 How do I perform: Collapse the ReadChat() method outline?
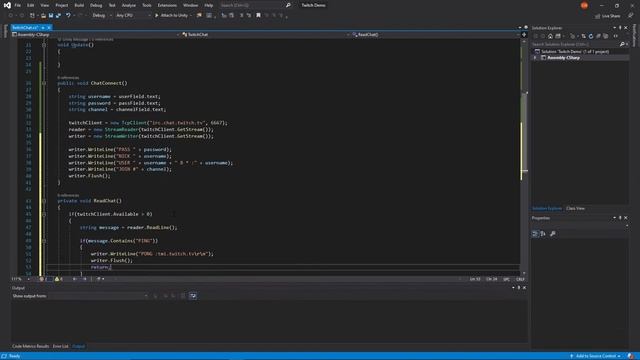[x=44, y=201]
